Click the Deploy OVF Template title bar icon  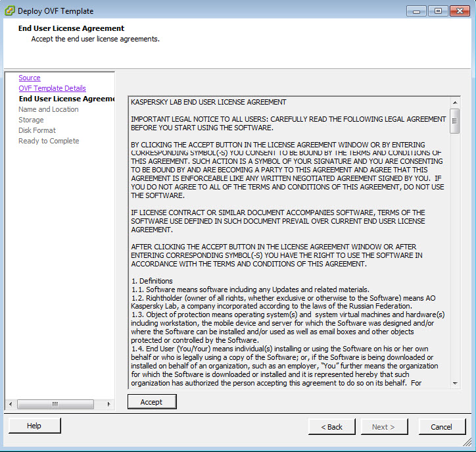click(9, 11)
